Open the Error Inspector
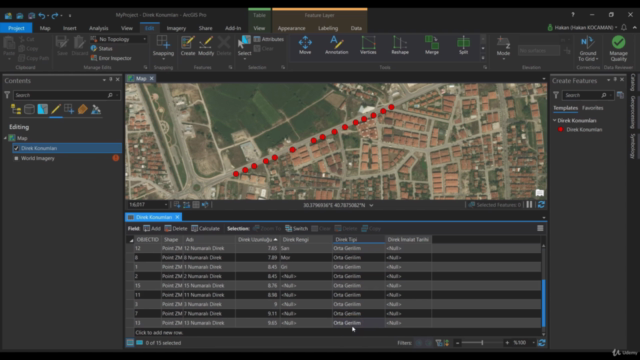 pyautogui.click(x=111, y=58)
